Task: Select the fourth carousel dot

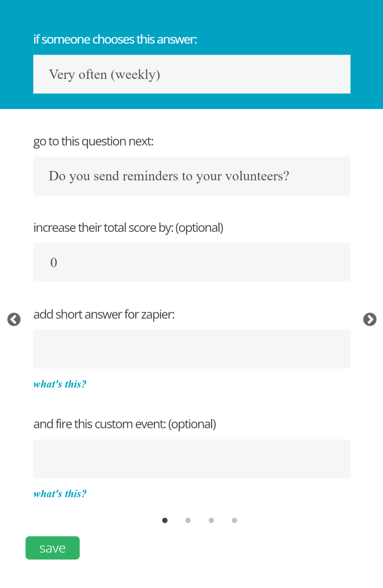Action: 234,520
